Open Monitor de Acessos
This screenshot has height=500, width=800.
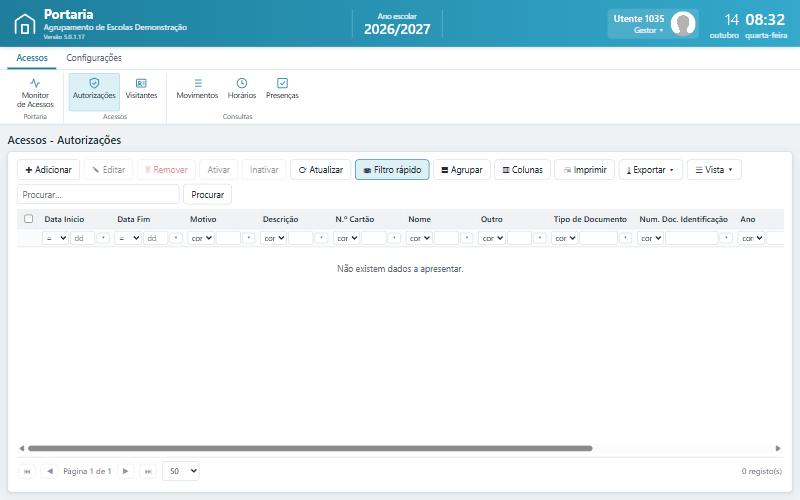pos(35,92)
